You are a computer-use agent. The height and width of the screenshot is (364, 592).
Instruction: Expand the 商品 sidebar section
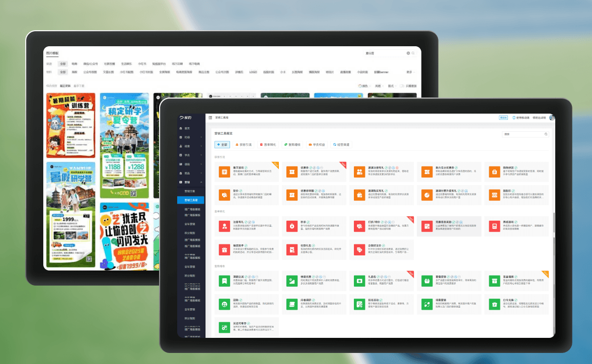point(191,173)
